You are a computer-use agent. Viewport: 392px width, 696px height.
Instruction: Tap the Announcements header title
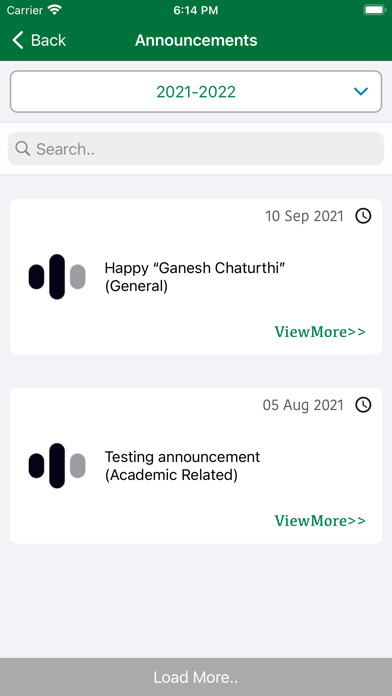click(196, 40)
